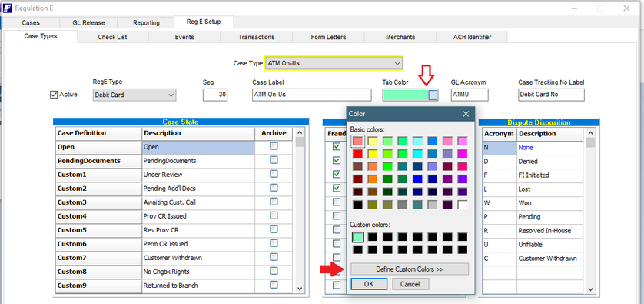Check Archive for the Custom1 row
644x304 pixels.
pos(274,174)
